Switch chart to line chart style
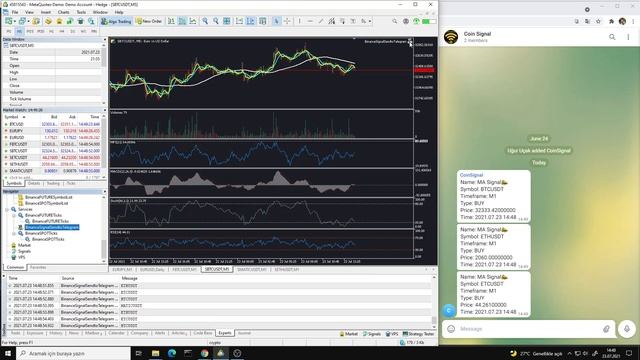Image resolution: width=640 pixels, height=360 pixels. pyautogui.click(x=193, y=21)
